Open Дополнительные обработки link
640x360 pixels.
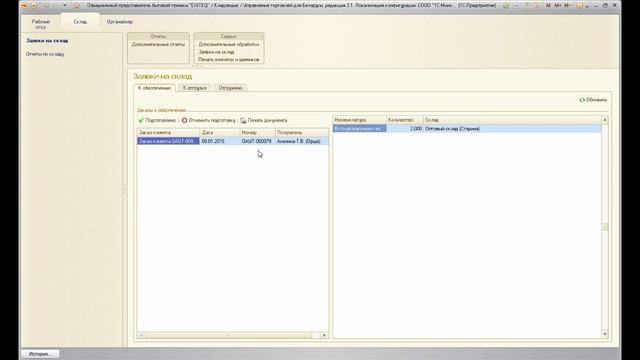tap(229, 44)
